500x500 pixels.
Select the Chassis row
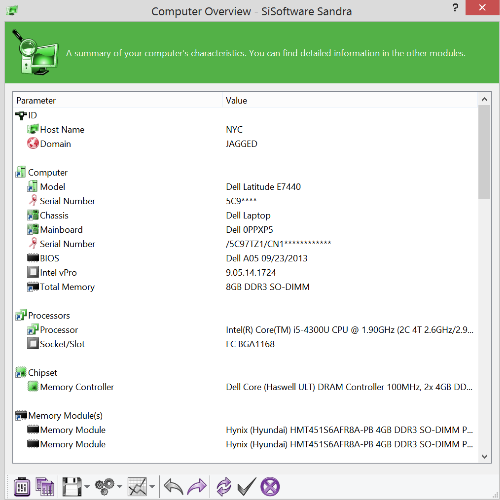click(245, 215)
